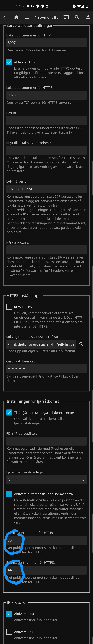Go back using the arrow icon
The height and width of the screenshot is (644, 93).
5,17
